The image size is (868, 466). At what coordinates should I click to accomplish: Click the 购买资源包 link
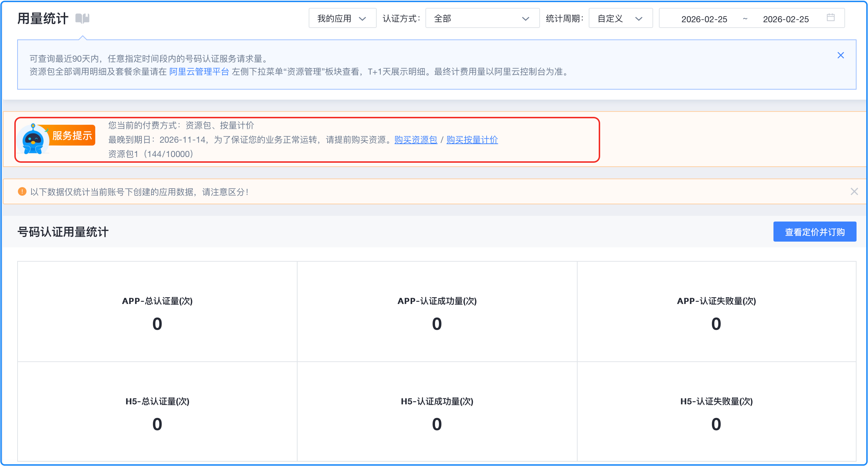coord(415,140)
